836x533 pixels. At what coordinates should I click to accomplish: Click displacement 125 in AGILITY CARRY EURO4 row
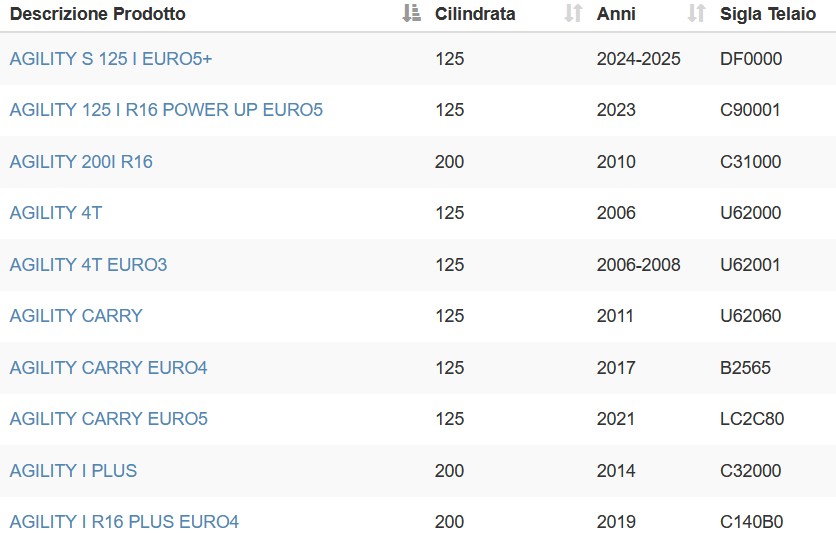pyautogui.click(x=449, y=367)
